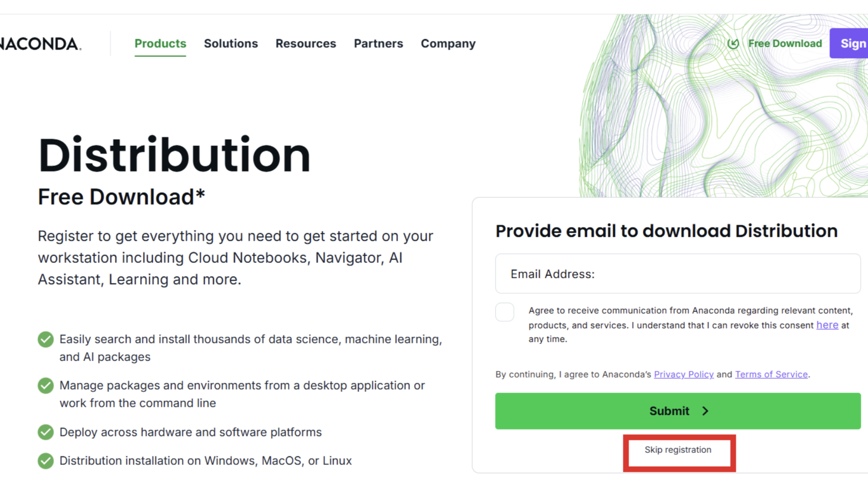Click the green checkmark beside search and install
Viewport: 868px width, 477px height.
tap(46, 339)
